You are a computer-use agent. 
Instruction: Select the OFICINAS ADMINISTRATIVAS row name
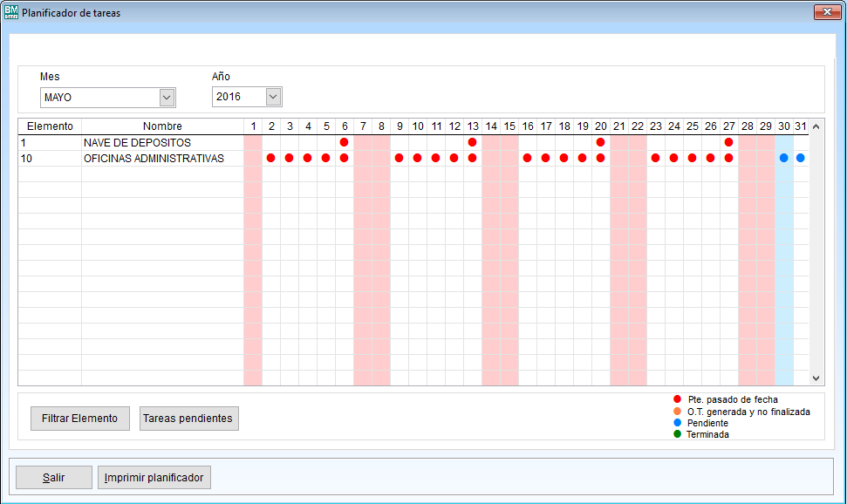(x=154, y=158)
